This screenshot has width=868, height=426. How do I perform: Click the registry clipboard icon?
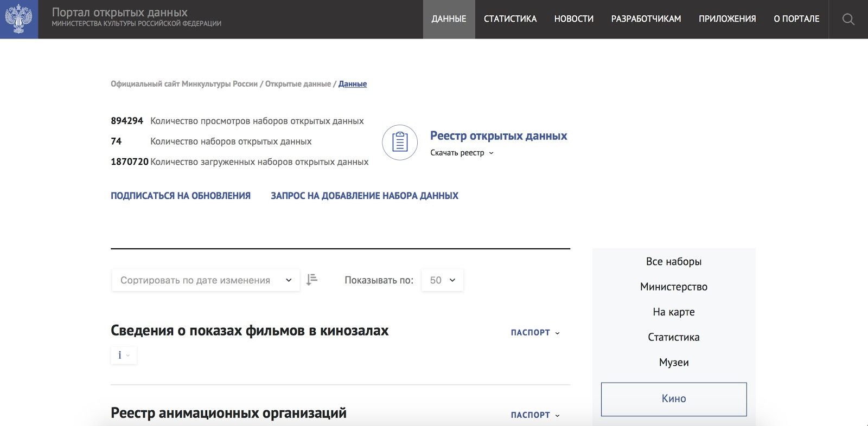400,143
